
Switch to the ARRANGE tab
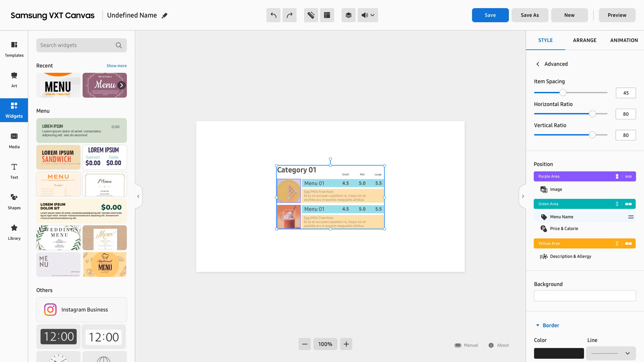pos(584,40)
